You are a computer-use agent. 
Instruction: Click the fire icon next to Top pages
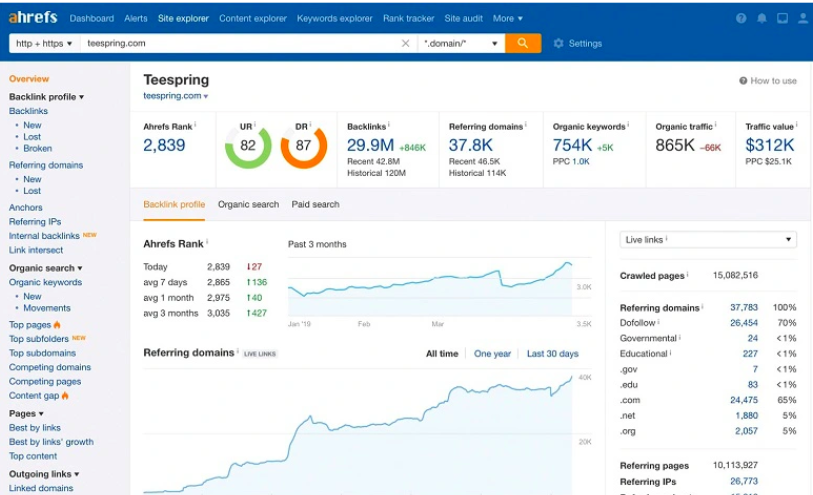57,324
